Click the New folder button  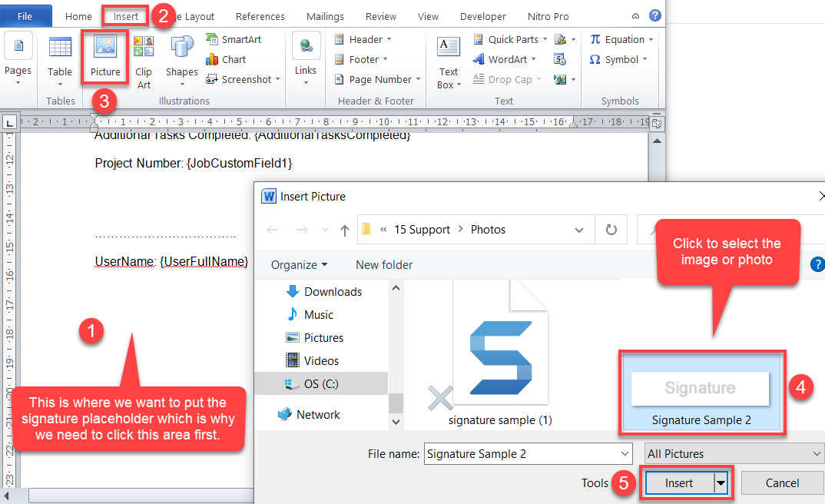tap(384, 264)
